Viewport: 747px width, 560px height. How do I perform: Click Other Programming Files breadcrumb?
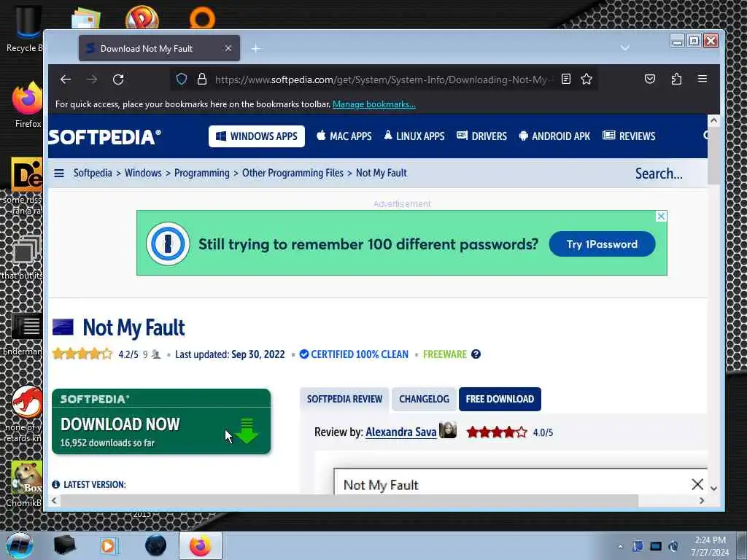pos(293,173)
